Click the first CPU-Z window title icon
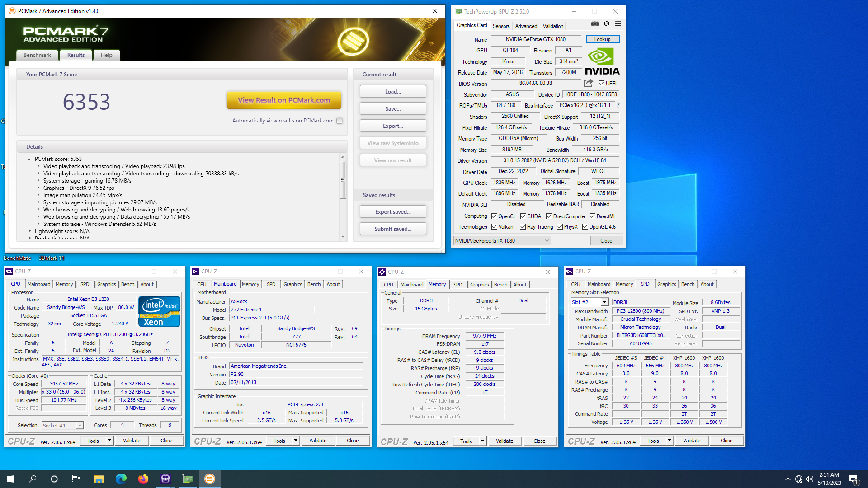 coord(9,272)
